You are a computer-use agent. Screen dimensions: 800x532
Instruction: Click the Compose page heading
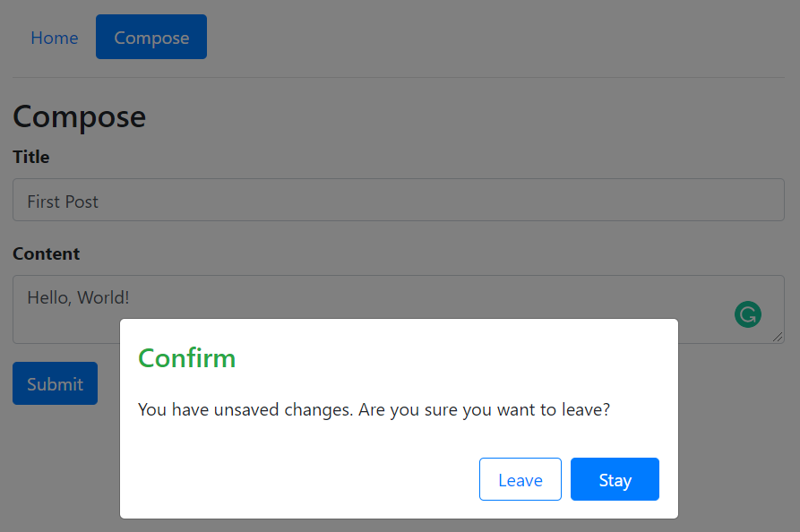[79, 116]
